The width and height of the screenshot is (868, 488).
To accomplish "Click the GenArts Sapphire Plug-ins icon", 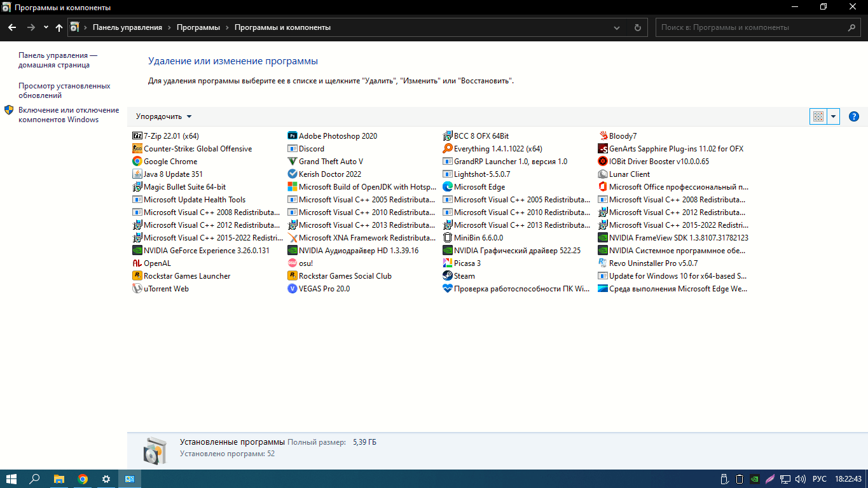I will pyautogui.click(x=603, y=149).
